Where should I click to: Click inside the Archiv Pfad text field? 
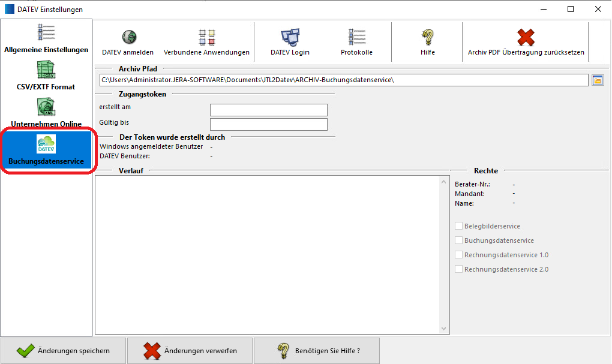[x=343, y=80]
